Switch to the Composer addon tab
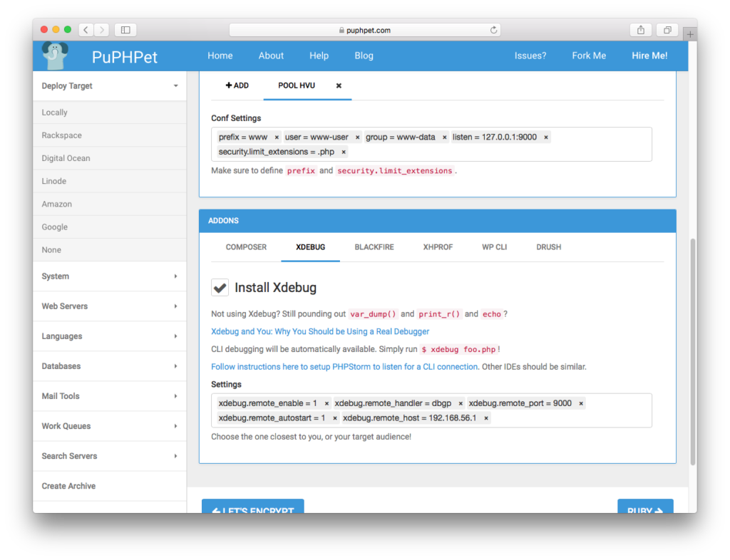 click(246, 247)
